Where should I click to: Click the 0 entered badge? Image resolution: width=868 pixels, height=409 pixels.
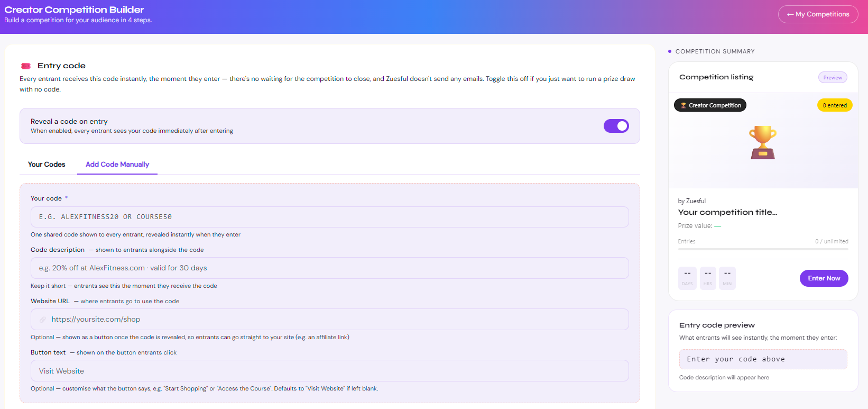tap(834, 105)
